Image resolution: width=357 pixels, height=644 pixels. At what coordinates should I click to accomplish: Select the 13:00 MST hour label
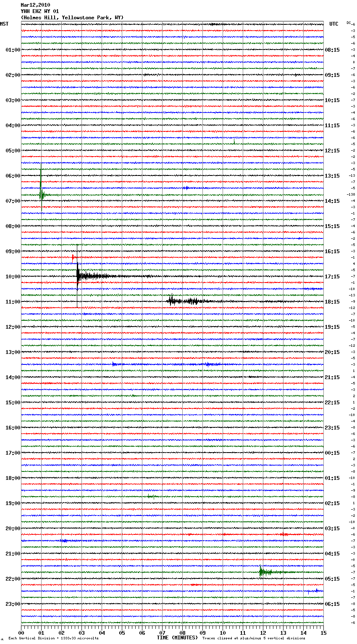point(13,352)
